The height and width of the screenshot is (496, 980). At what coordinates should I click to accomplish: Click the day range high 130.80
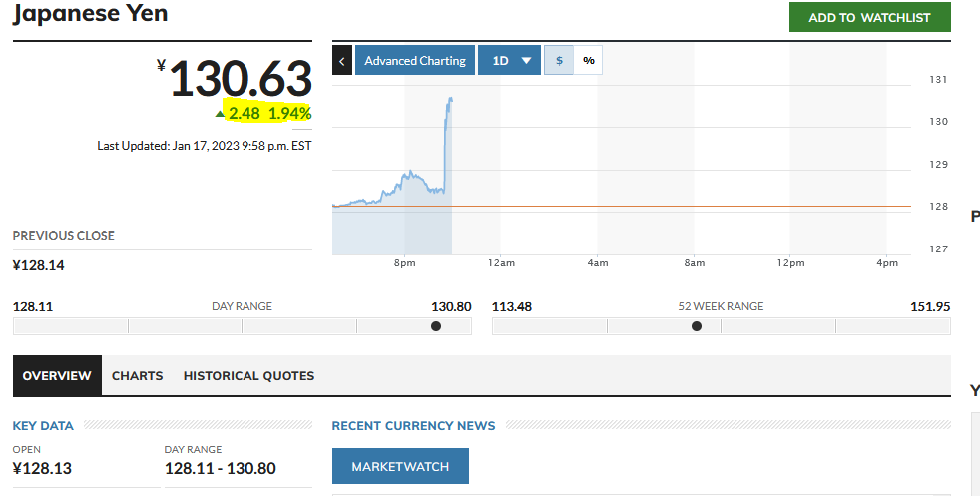[451, 306]
